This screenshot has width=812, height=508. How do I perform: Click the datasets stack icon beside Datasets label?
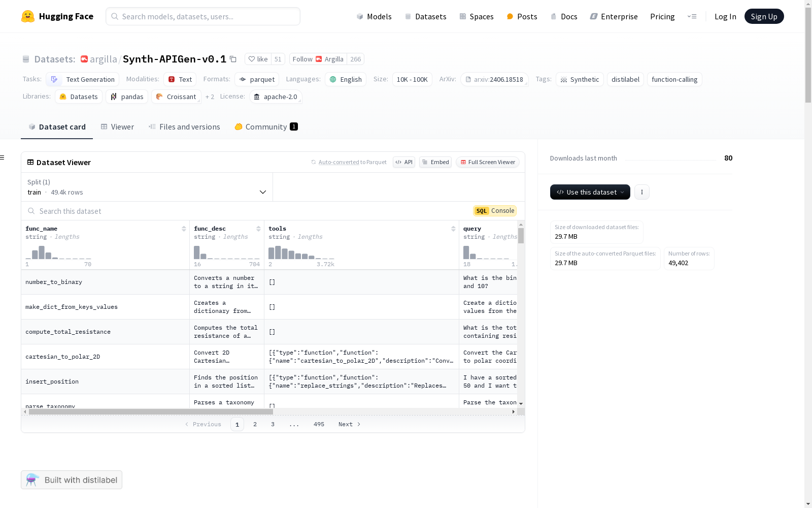point(26,59)
